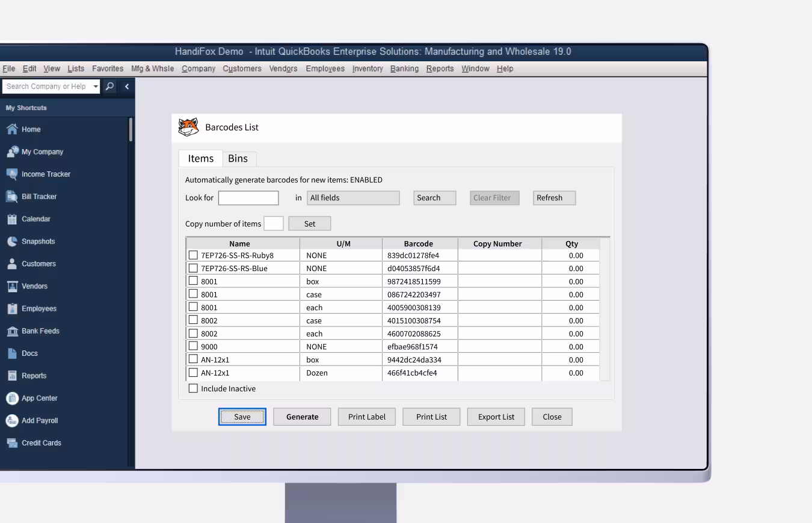Screen dimensions: 812x523
Task: Enable the Include Inactive checkbox
Action: [193, 388]
